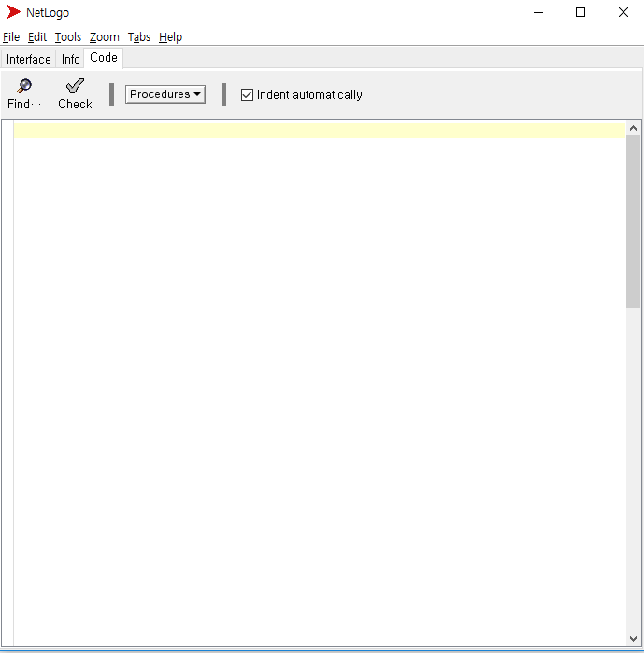644x653 pixels.
Task: Switch to the Info tab
Action: coord(70,59)
